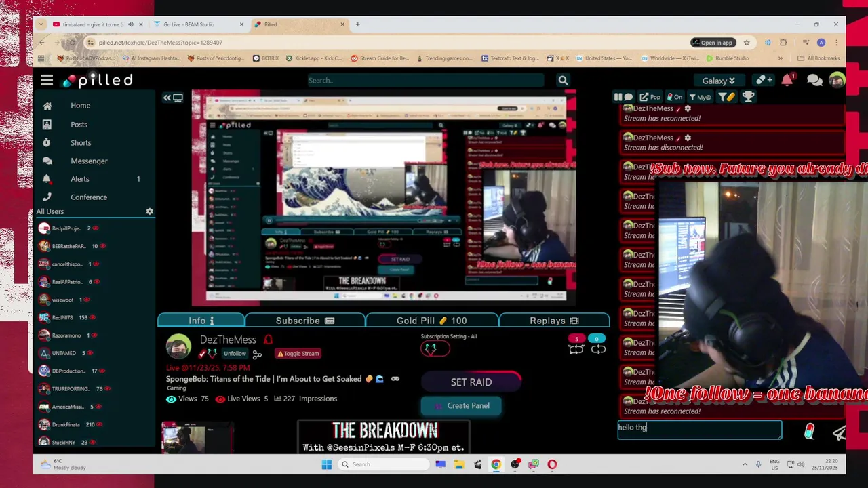Viewport: 868px width, 488px height.
Task: Click the stream panel thumbnail below Views
Action: (197, 438)
